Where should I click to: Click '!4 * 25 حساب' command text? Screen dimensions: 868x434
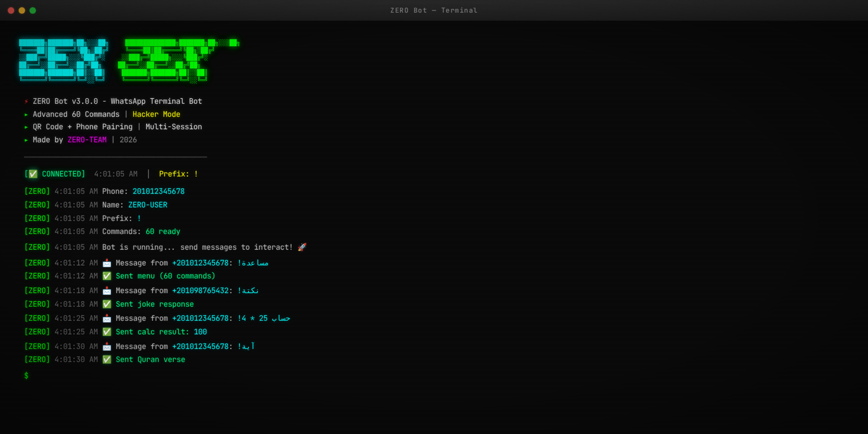[x=264, y=318]
